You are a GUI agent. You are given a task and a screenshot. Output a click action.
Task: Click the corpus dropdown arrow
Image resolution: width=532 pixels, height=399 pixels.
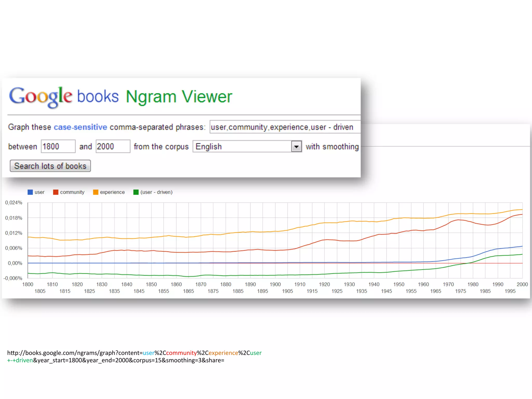(296, 147)
